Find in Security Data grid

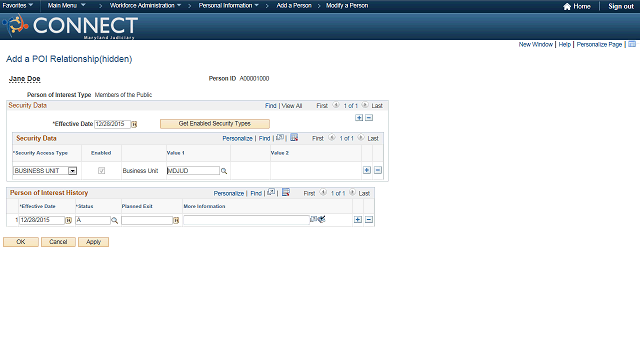264,138
